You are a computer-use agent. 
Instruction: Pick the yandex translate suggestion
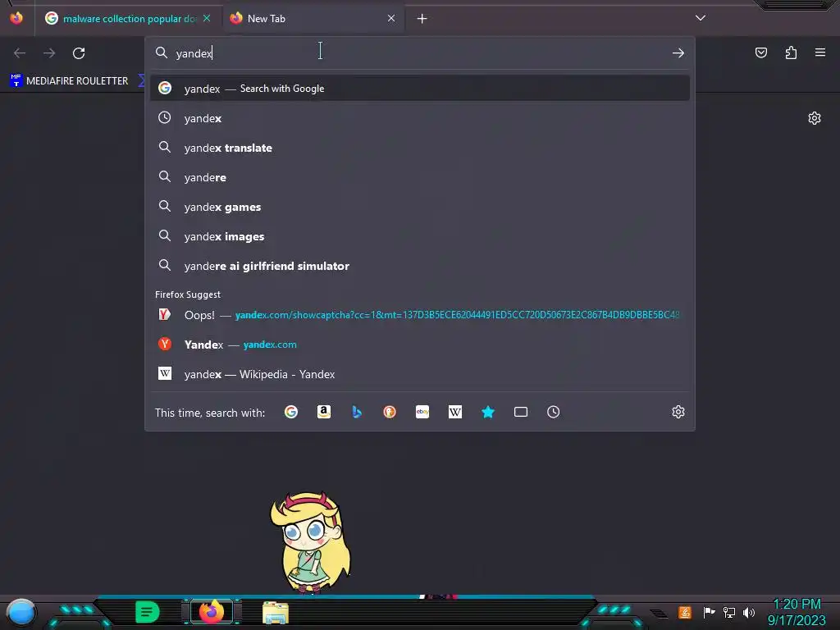pyautogui.click(x=420, y=148)
